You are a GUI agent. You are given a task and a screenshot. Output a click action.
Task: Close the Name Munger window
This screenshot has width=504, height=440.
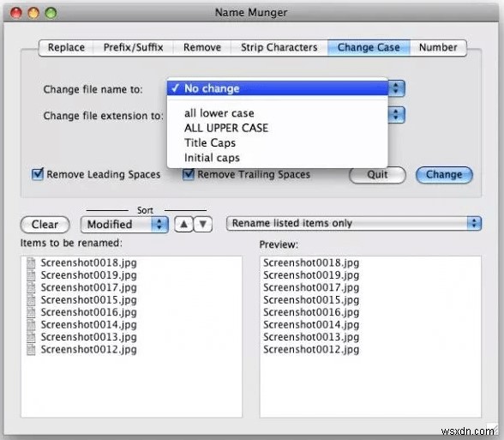point(16,13)
